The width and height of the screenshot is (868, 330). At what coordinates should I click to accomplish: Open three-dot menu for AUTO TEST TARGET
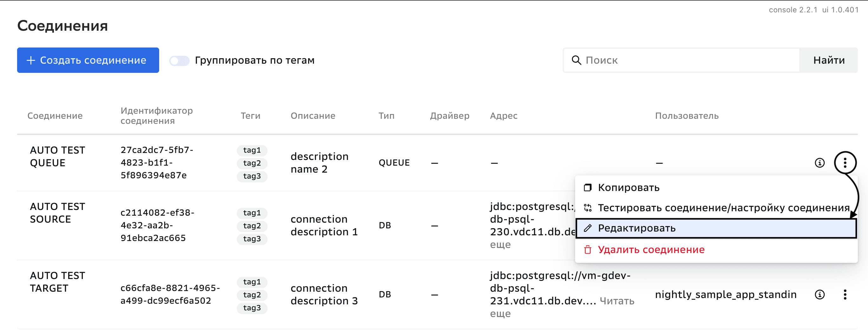(x=845, y=295)
